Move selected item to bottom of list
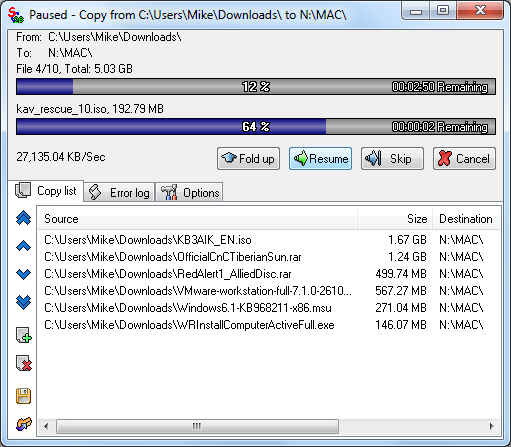Screen dimensions: 511x447 pyautogui.click(x=23, y=302)
